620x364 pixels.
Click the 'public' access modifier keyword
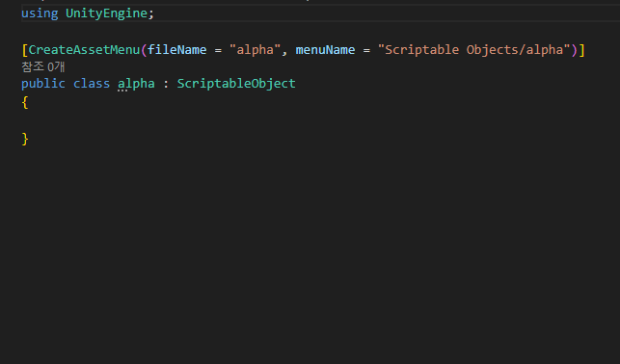[43, 84]
